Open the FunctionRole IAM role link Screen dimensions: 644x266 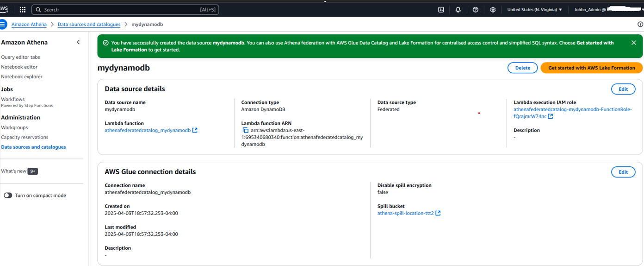point(573,113)
